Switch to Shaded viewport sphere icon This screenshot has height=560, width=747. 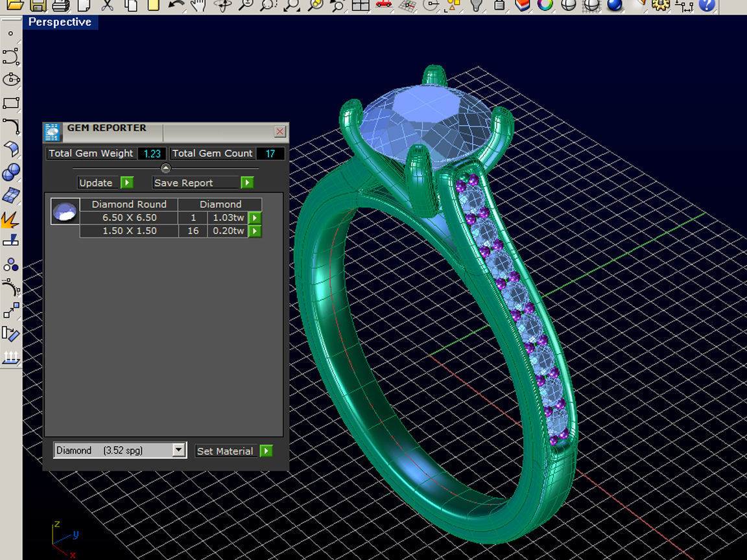tap(568, 5)
